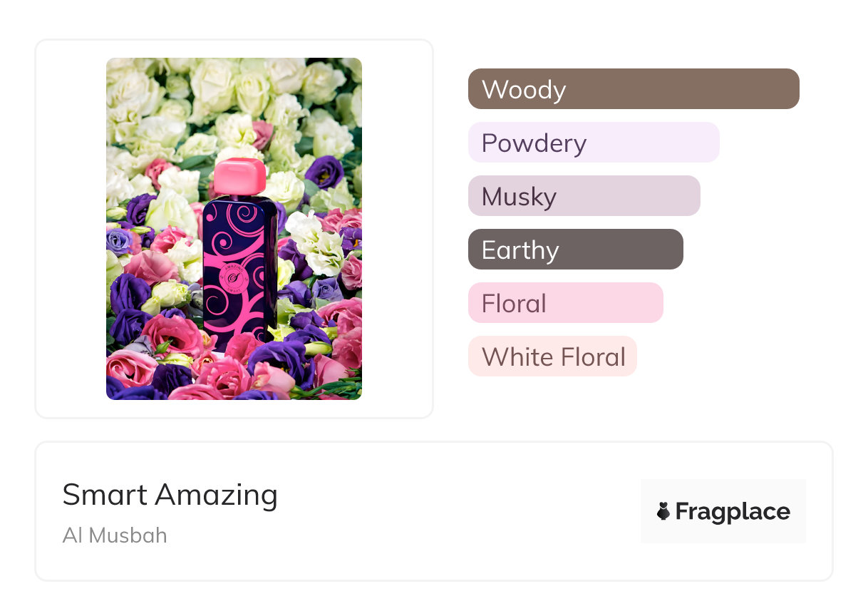Pick the dark gray Earthy accord bar

(x=575, y=250)
